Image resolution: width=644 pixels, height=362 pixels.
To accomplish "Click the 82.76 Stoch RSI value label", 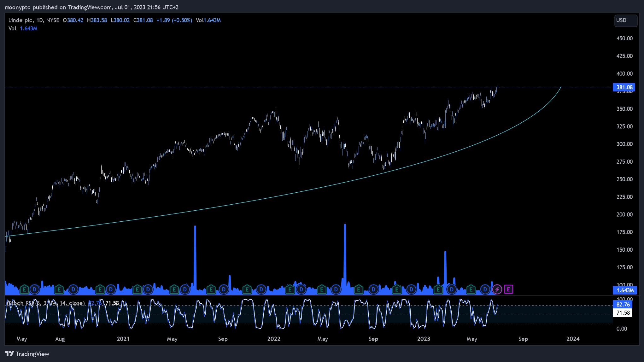I will 623,305.
